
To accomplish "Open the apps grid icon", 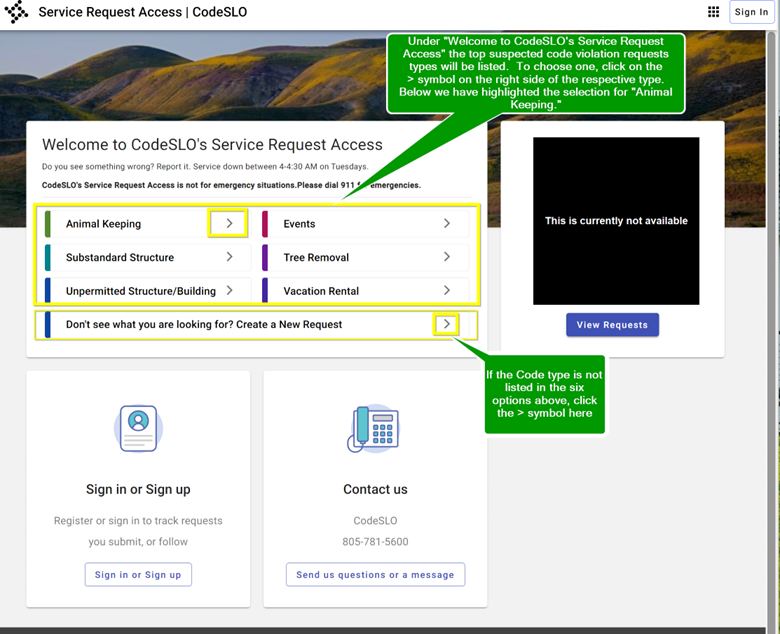I will pos(713,12).
